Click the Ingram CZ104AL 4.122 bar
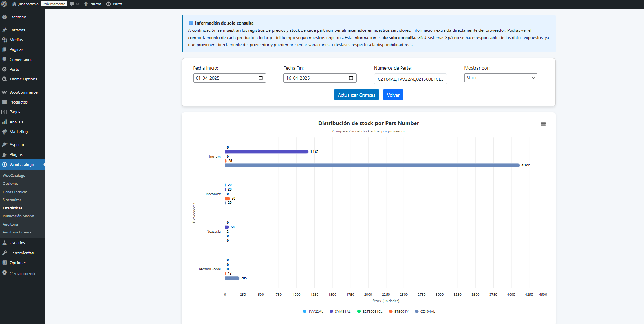The image size is (644, 324). pyautogui.click(x=372, y=165)
